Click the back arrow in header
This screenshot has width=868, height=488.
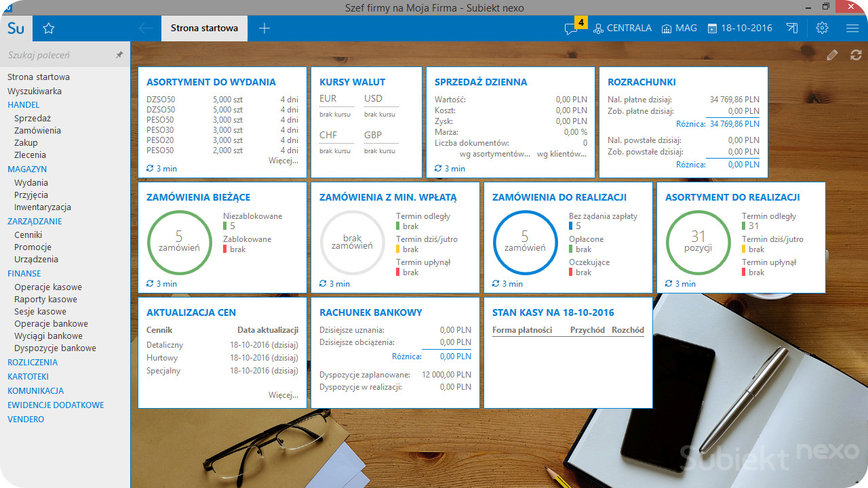[145, 28]
